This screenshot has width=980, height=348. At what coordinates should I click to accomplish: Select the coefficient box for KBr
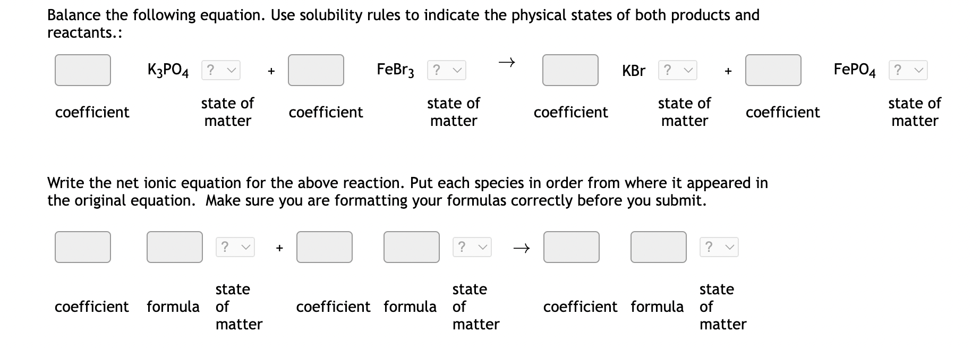coord(570,70)
